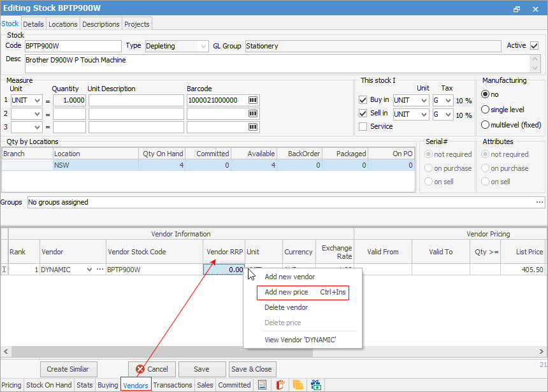Open the yellow folders icon tab
548x392 pixels.
click(x=298, y=385)
